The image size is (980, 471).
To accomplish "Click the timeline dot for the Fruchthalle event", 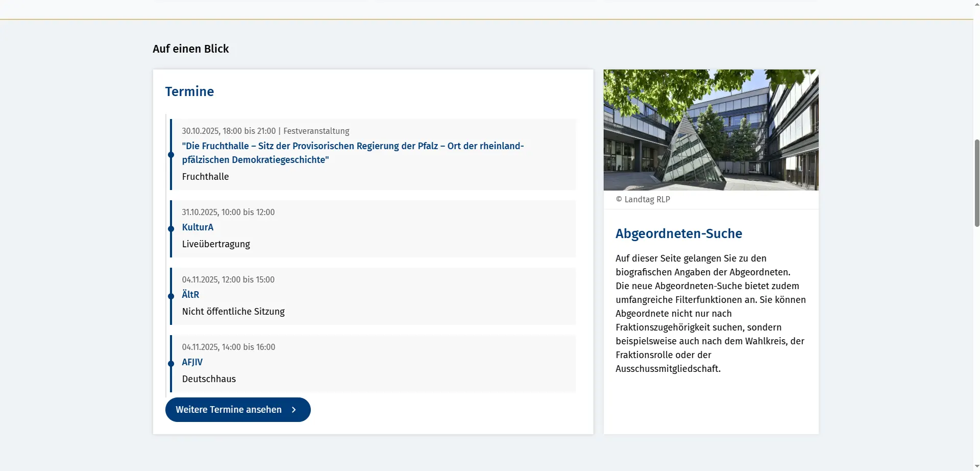I will (x=171, y=155).
